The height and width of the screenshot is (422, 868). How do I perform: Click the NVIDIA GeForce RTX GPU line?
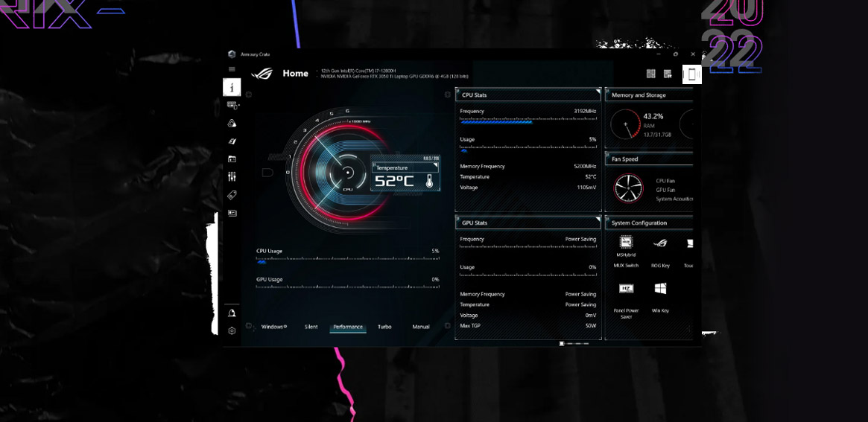pyautogui.click(x=395, y=77)
